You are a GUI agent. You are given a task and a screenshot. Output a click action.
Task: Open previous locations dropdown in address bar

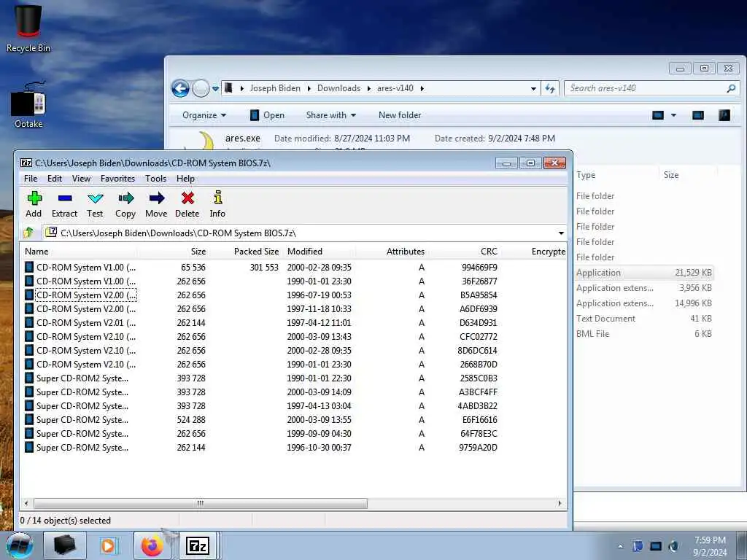(x=533, y=88)
